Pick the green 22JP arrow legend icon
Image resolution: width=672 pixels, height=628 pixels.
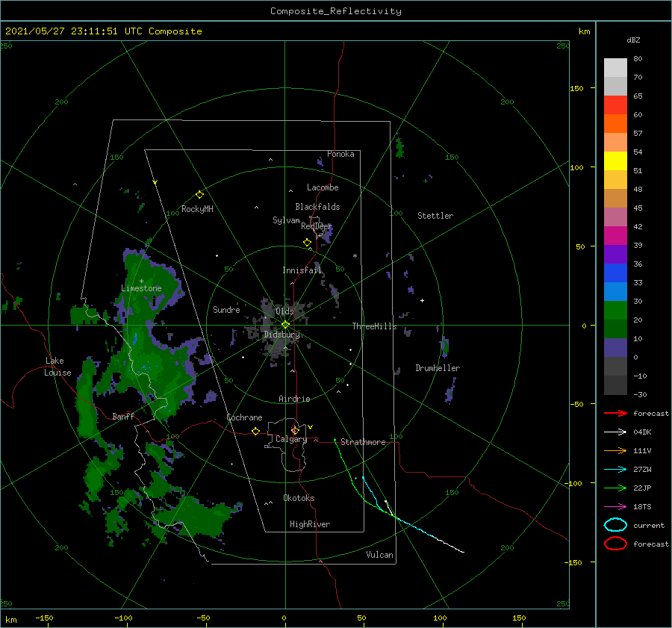(615, 488)
